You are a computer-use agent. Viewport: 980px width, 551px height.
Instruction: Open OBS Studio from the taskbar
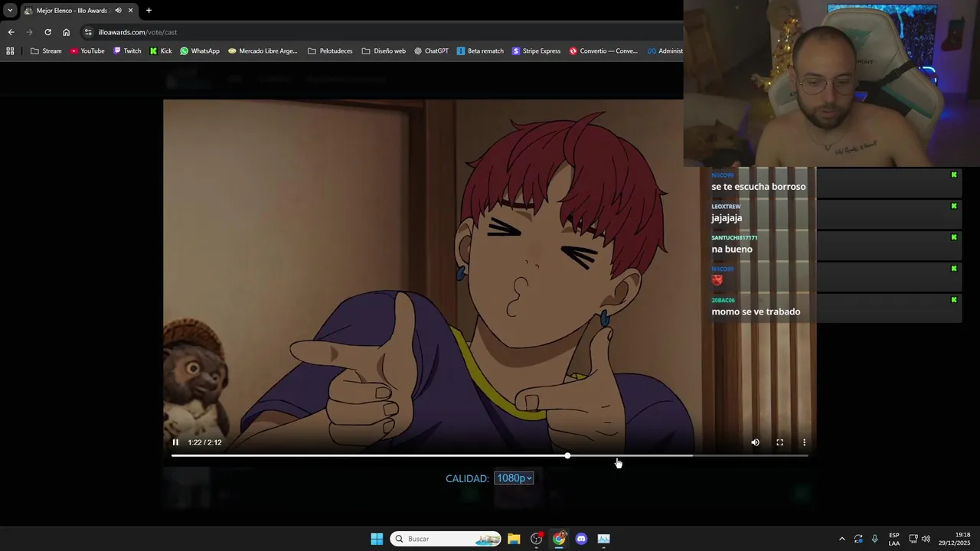pos(537,539)
